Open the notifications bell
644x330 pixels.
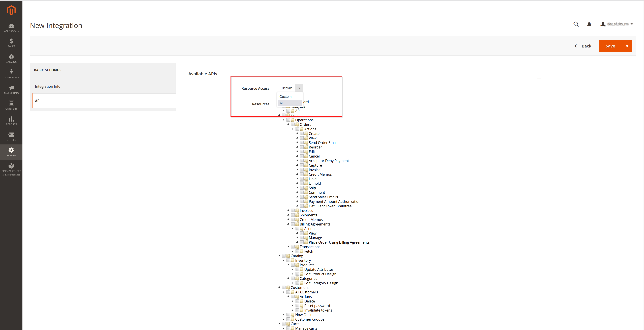[589, 24]
